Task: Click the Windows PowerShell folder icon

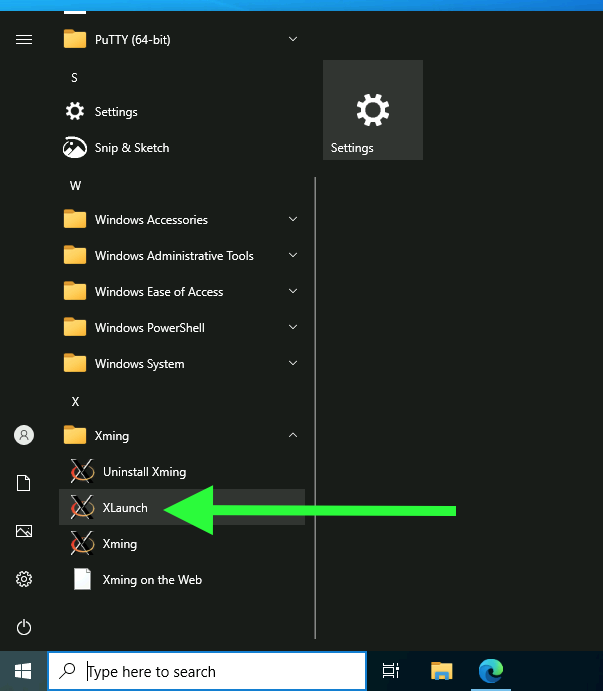Action: pos(74,328)
